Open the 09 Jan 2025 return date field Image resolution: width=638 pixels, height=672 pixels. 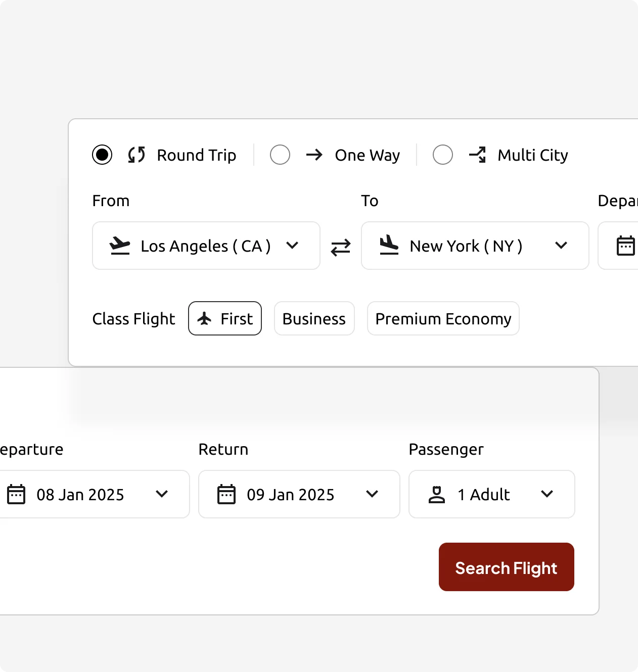click(299, 494)
